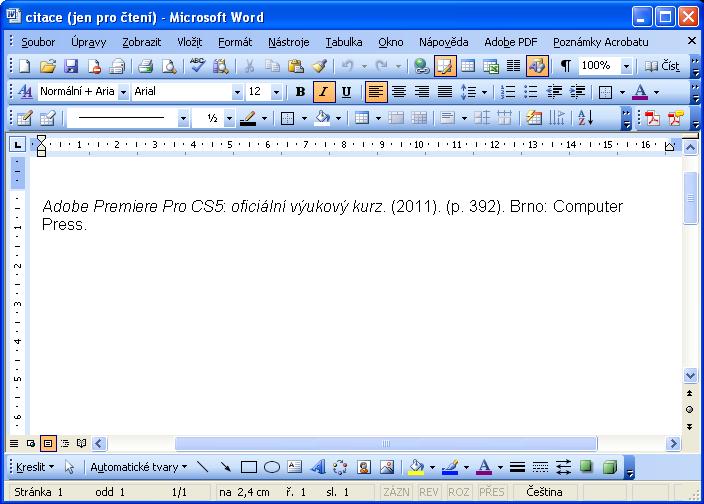Click the Bullets list icon
Viewport: 704px width, 504px height.
click(531, 92)
